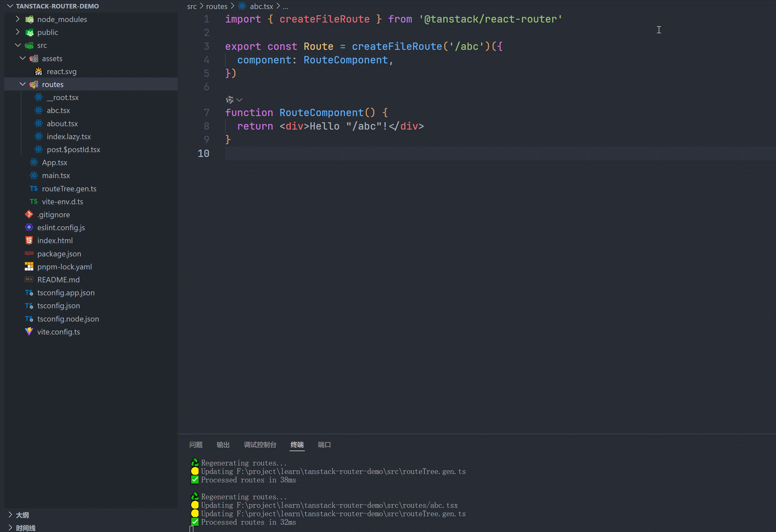The width and height of the screenshot is (776, 532).
Task: Click the React icon of main.tsx
Action: click(34, 175)
